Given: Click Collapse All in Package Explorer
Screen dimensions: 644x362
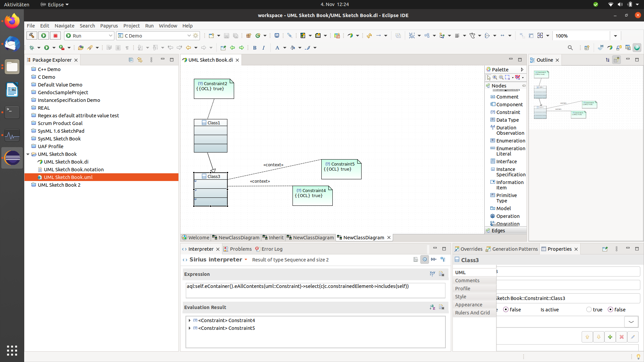Looking at the screenshot, I should coord(131,60).
